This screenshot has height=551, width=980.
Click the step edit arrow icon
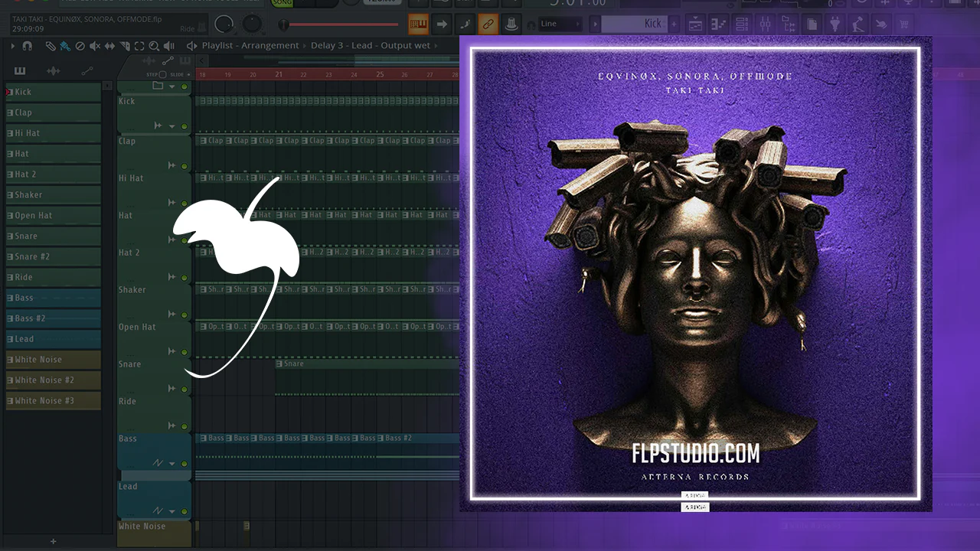pos(442,24)
